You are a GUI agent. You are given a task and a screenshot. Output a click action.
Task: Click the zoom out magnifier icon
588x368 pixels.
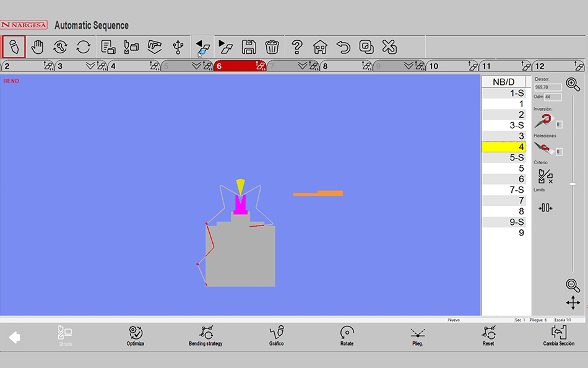point(573,284)
